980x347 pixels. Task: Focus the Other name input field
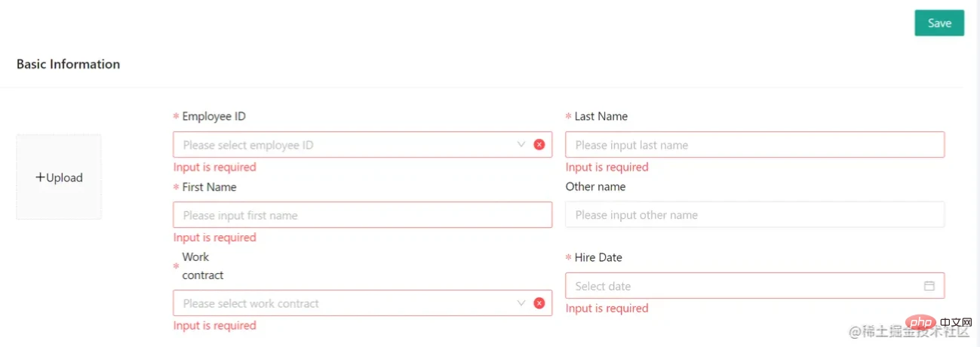[754, 215]
